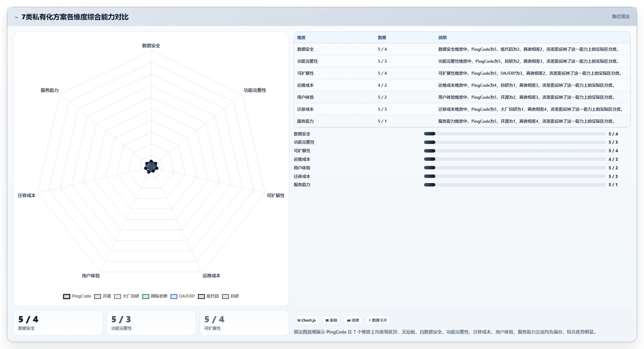644x349 pixels.
Task: Click the description text for 数据安全 in the table
Action: [529, 49]
